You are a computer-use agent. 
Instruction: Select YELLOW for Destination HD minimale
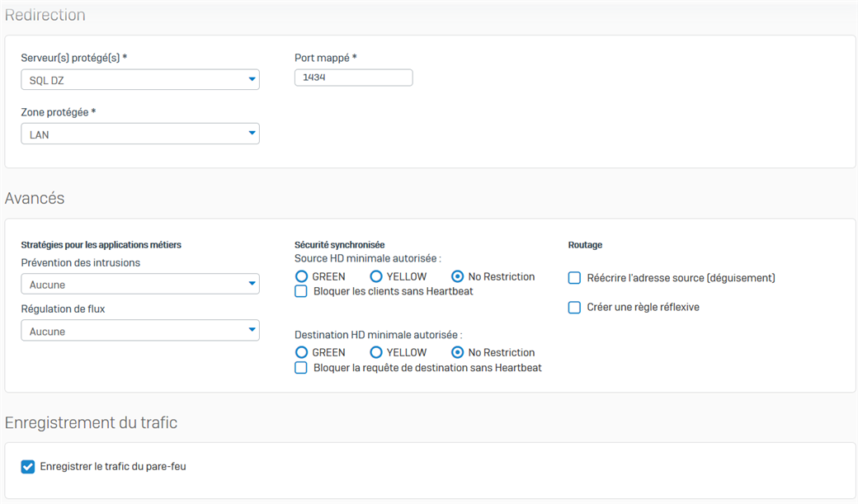(376, 352)
